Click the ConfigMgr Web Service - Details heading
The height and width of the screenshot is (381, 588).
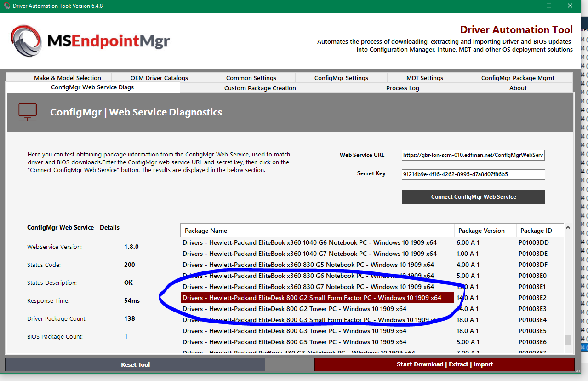point(73,227)
